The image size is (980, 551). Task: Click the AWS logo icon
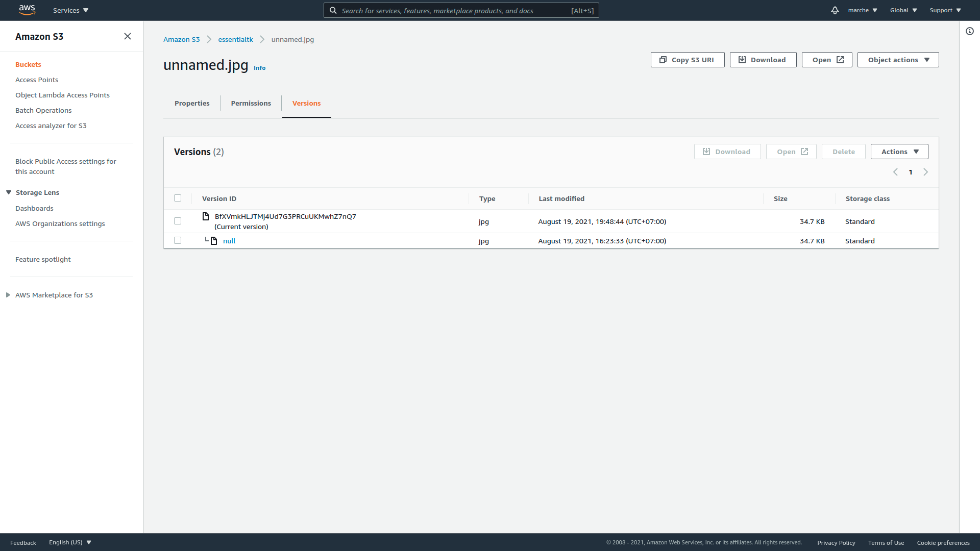27,10
